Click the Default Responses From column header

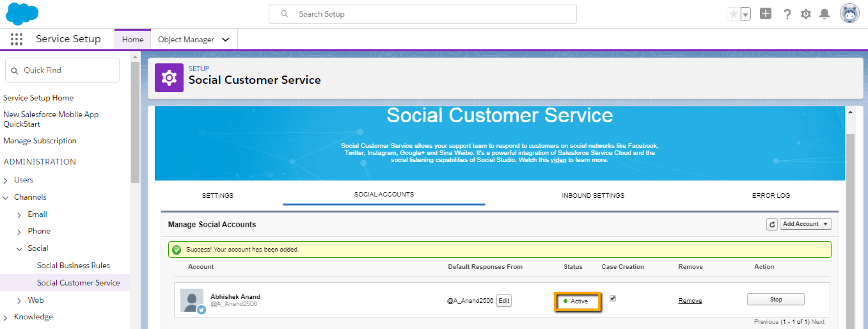click(x=485, y=267)
